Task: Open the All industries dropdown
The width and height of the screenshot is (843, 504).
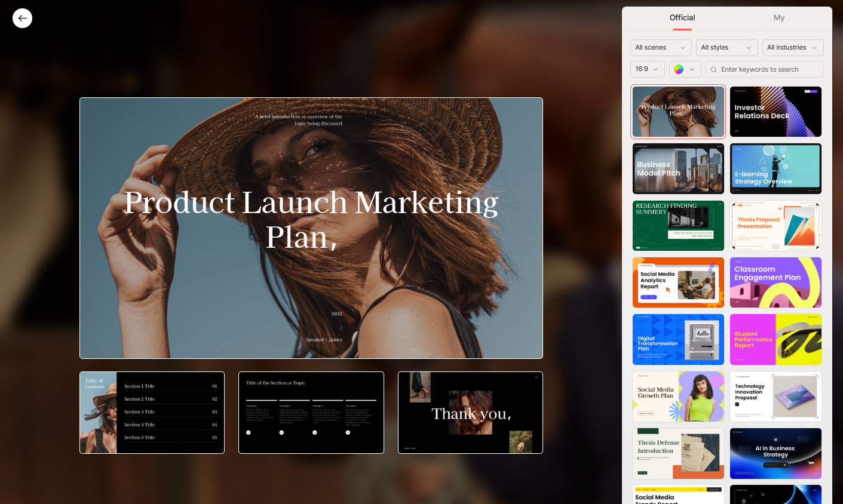Action: click(x=792, y=48)
